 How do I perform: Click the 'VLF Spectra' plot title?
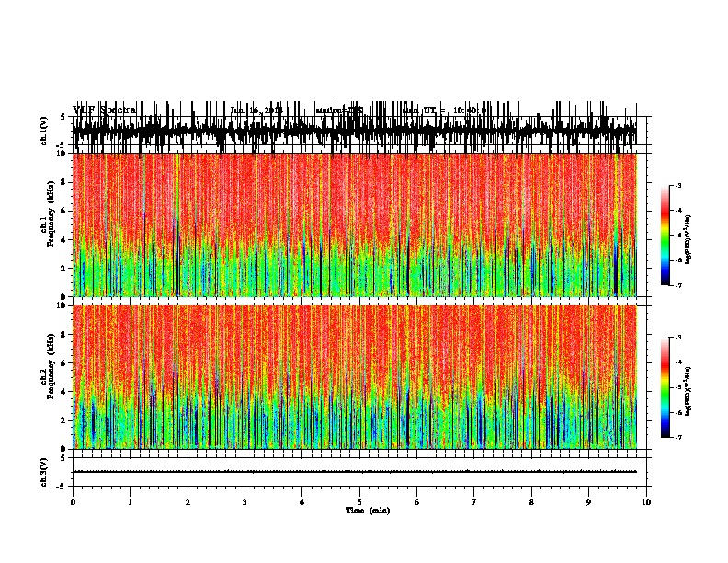(105, 110)
